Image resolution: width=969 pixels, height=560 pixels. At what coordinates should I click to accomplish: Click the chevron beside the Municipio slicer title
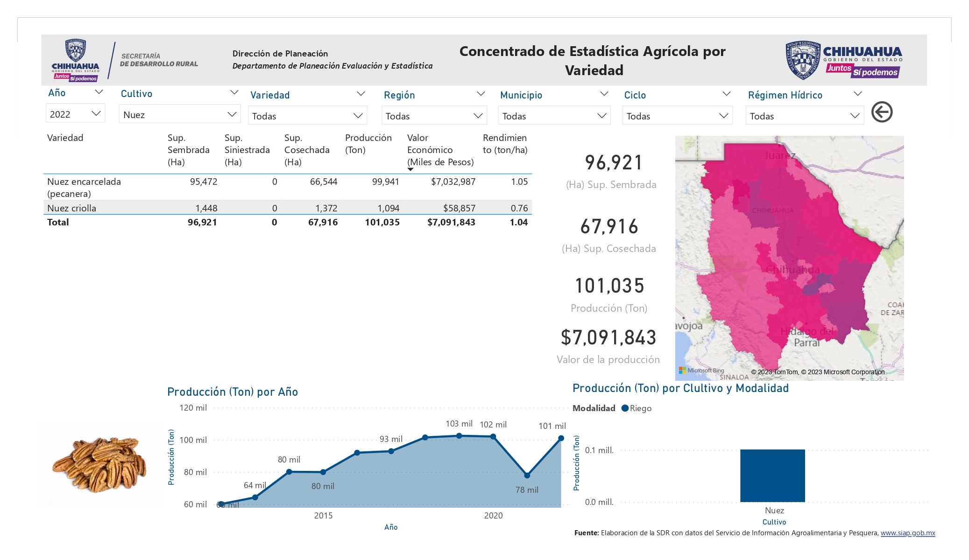coord(604,94)
